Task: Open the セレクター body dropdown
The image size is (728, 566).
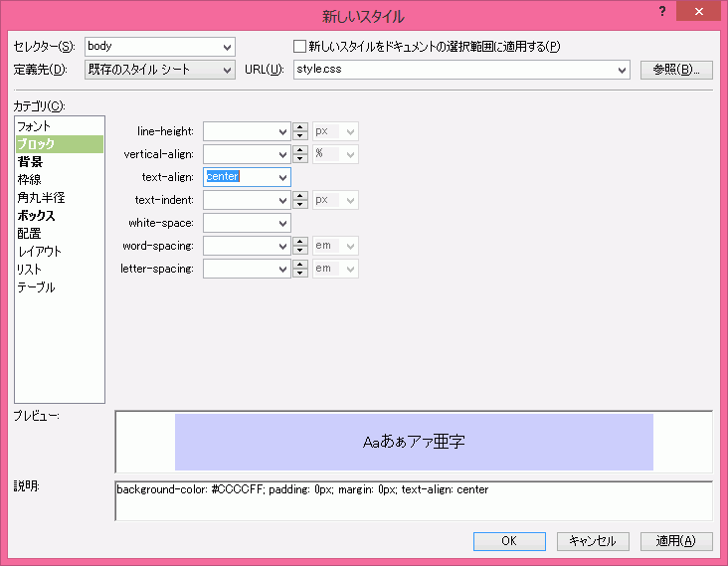Action: [227, 47]
